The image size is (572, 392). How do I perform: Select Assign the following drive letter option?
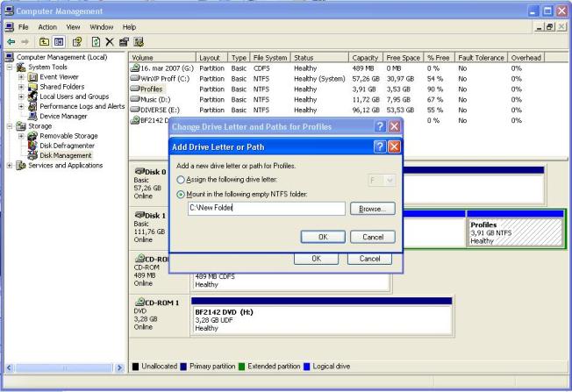pyautogui.click(x=181, y=180)
